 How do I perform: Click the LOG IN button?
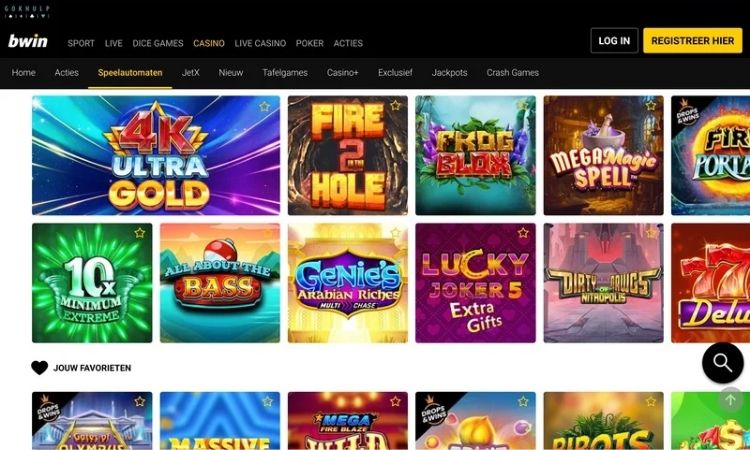[614, 41]
